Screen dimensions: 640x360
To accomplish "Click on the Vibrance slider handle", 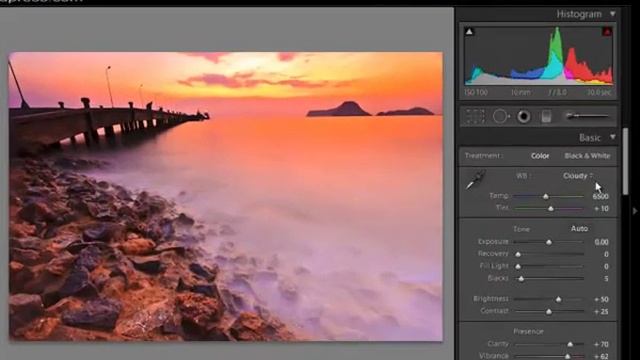I will [x=567, y=356].
